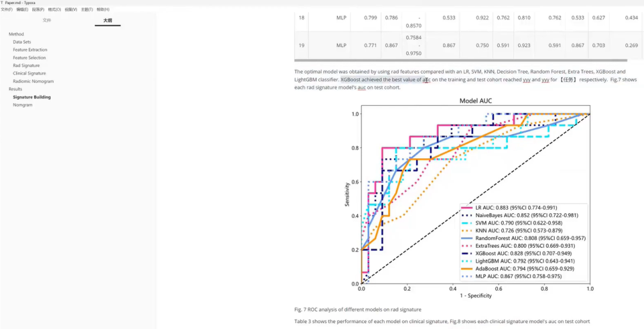Viewport: 644px width, 329px height.
Task: Open the 格式(O) menu
Action: click(54, 9)
